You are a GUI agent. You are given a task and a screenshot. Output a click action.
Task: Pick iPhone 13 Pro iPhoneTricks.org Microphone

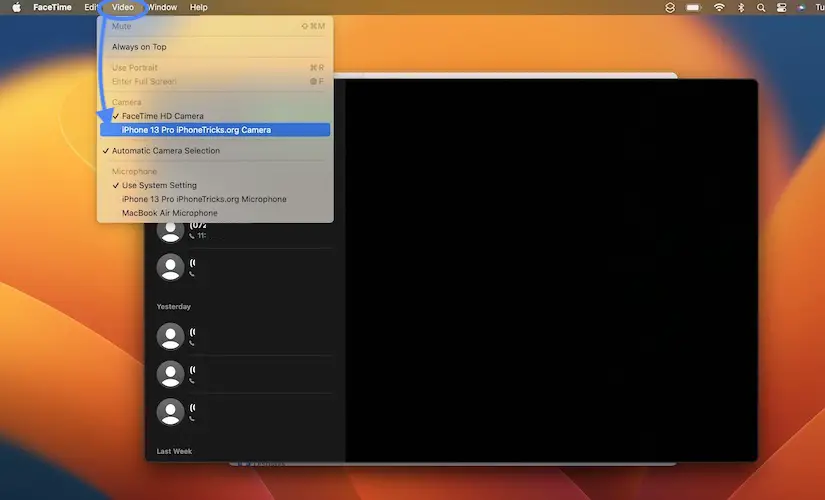[x=204, y=199]
